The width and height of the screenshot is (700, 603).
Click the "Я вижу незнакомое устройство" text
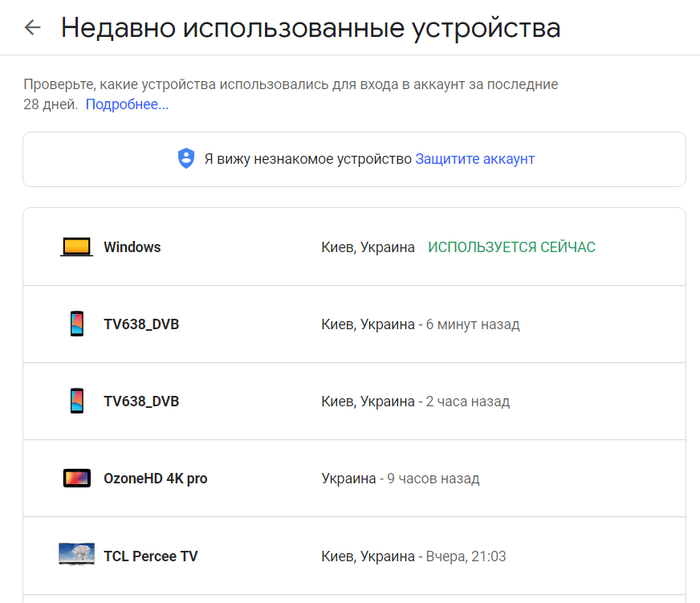(x=307, y=159)
